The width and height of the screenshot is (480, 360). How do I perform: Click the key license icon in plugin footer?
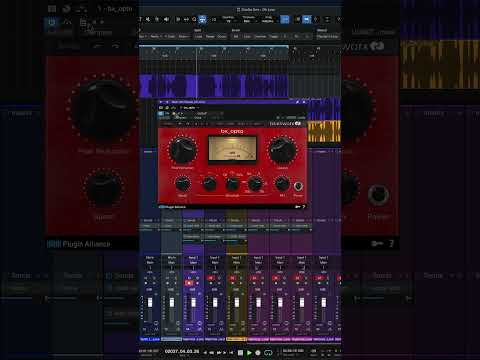coord(297,207)
